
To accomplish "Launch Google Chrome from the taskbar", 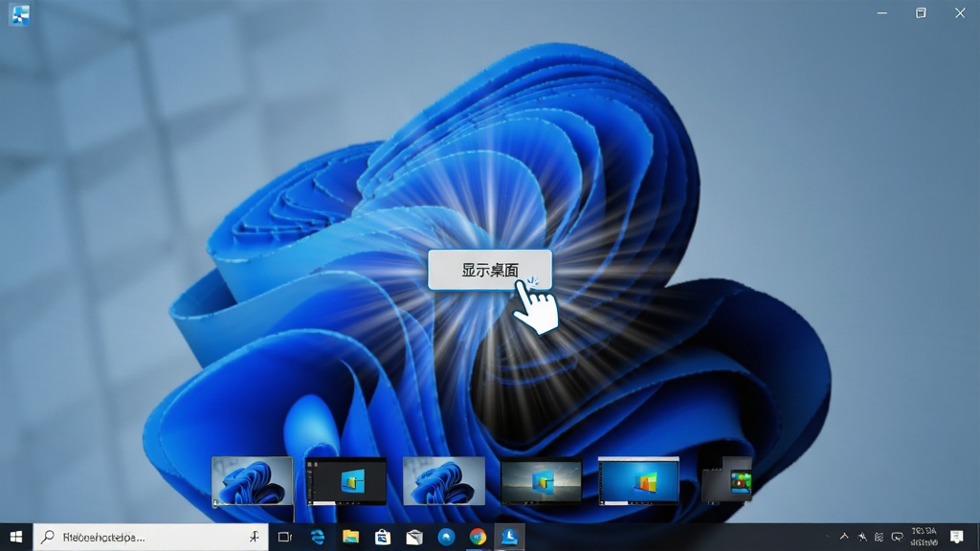I will (479, 538).
